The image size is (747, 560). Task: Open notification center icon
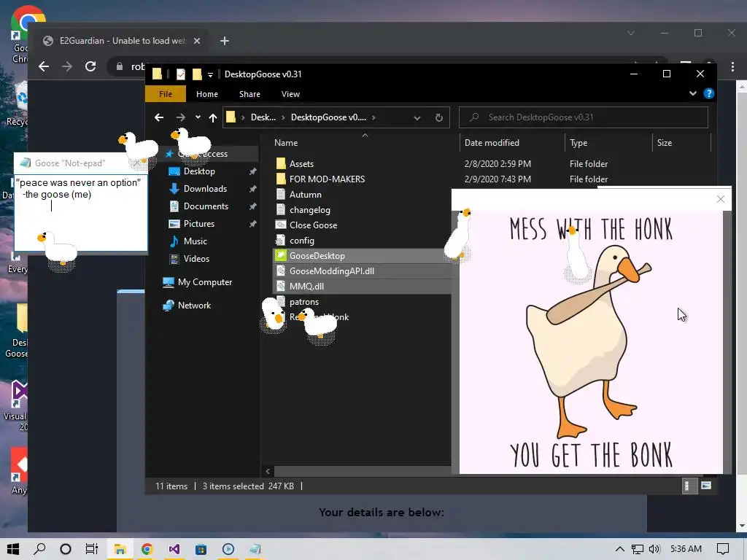[723, 549]
